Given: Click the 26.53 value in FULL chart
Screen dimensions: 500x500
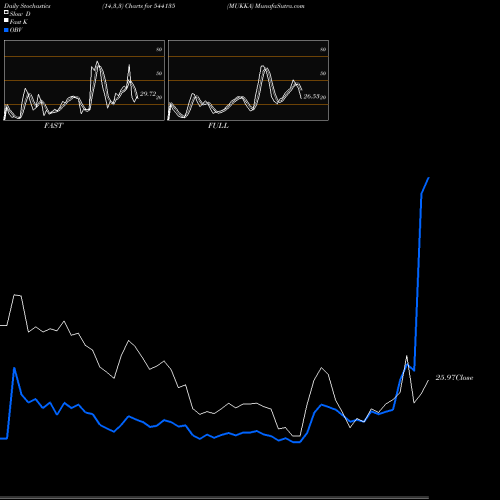Looking at the screenshot, I should click(x=311, y=96).
